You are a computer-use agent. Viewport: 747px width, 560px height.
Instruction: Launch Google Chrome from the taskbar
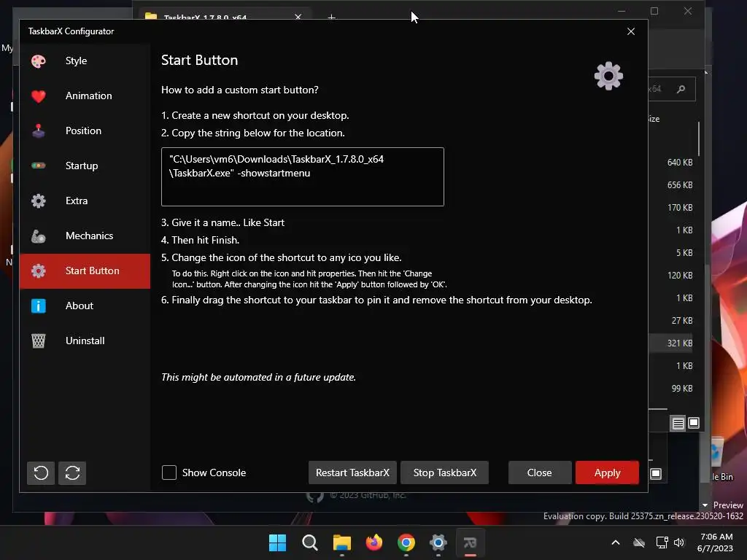[x=406, y=542]
